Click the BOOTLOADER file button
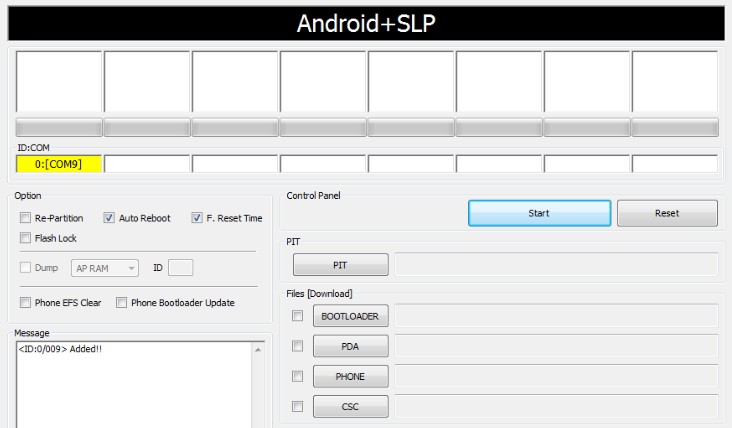Image resolution: width=732 pixels, height=428 pixels. click(x=350, y=316)
